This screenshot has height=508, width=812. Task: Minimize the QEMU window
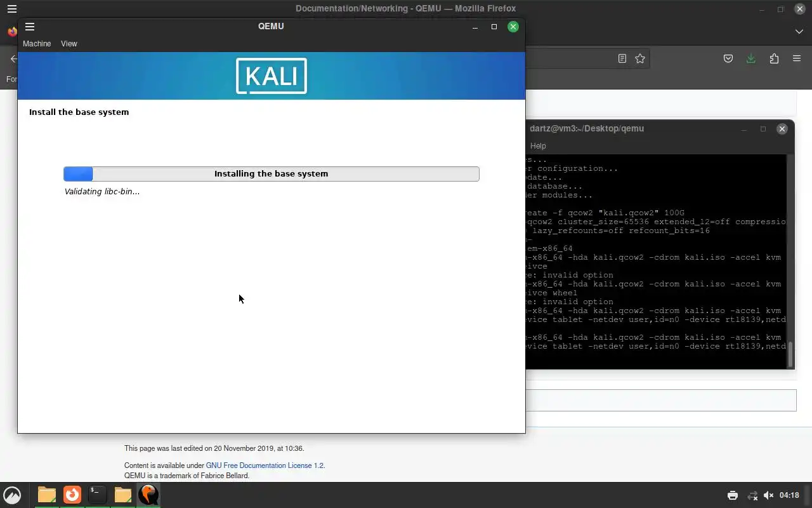coord(475,27)
